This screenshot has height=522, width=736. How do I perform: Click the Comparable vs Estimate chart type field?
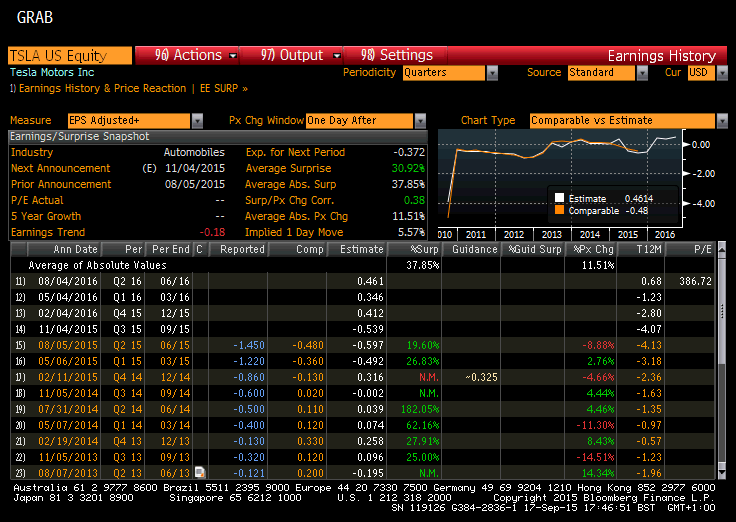622,121
